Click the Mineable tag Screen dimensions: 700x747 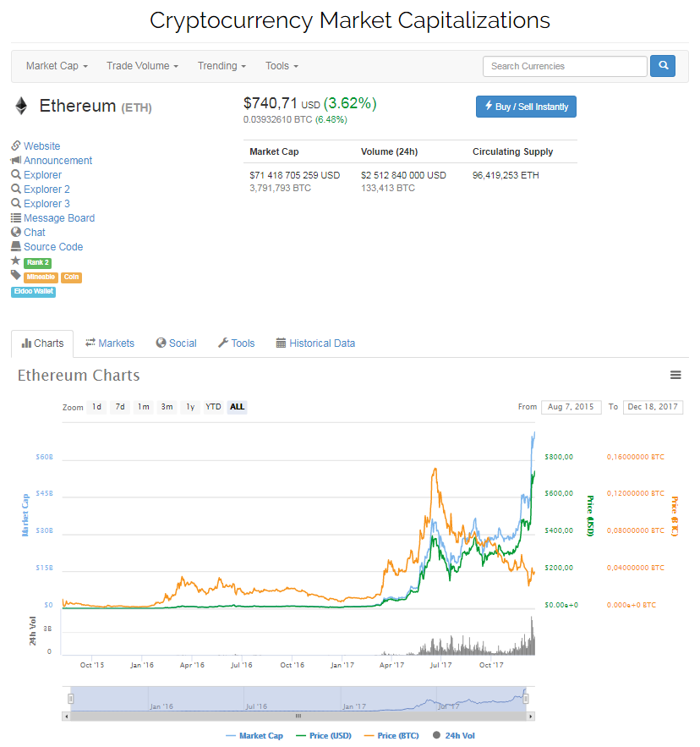click(x=41, y=277)
